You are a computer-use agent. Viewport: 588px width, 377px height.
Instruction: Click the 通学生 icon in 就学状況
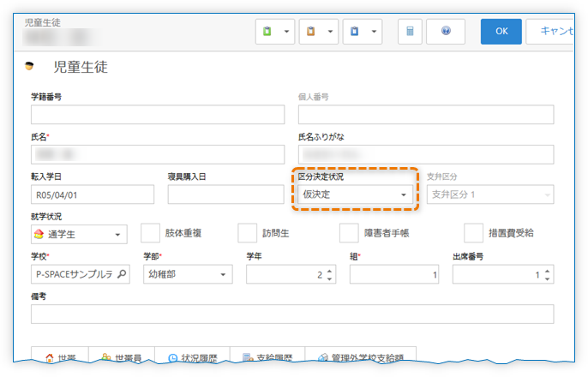tap(39, 234)
